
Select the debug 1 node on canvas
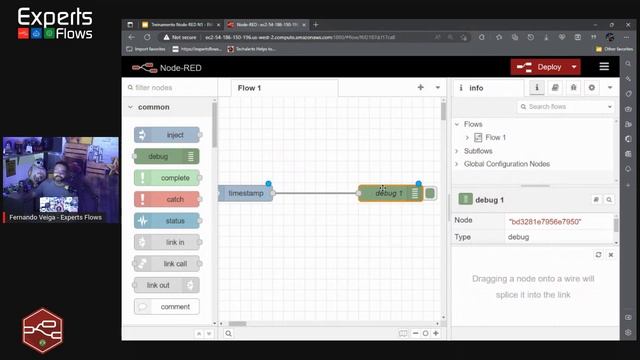[391, 193]
